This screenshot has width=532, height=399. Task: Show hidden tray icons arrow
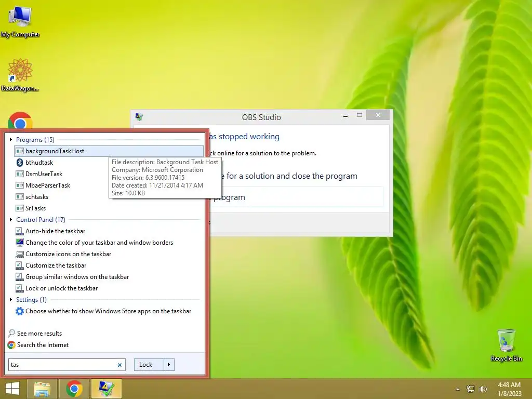(458, 389)
